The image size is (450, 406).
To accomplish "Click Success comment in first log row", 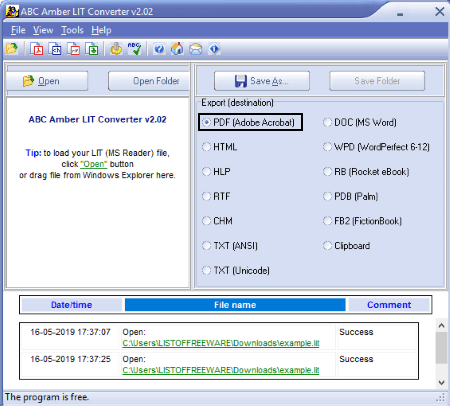I will pyautogui.click(x=356, y=332).
